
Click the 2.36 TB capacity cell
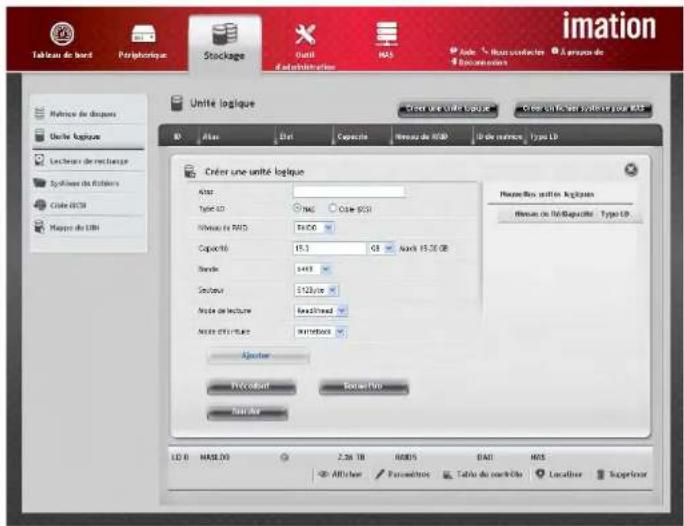click(x=351, y=457)
